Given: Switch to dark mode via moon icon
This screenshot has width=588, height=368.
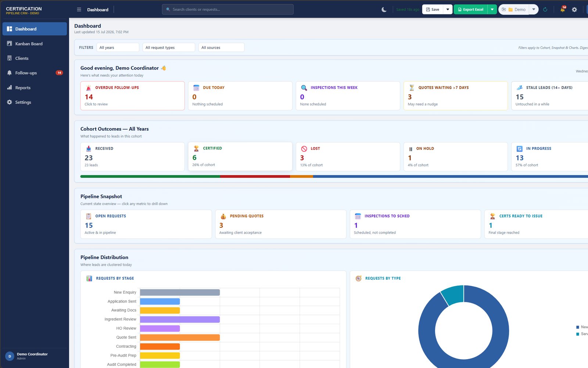Looking at the screenshot, I should [384, 10].
